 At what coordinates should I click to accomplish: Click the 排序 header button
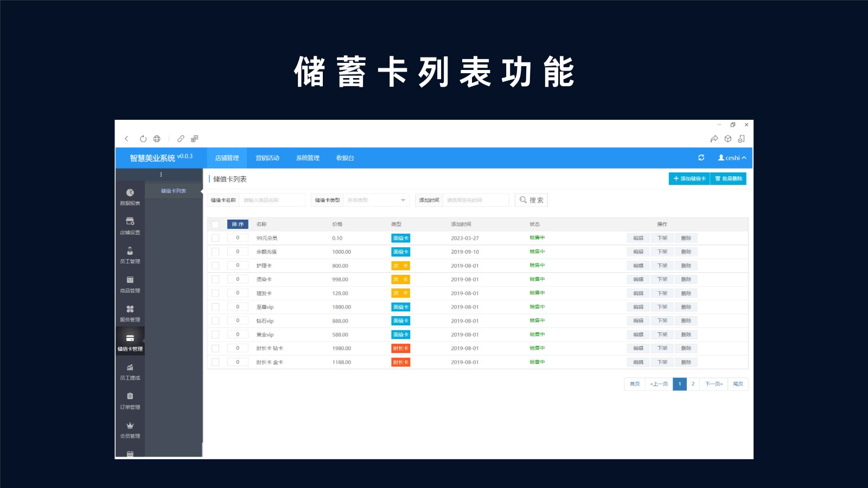click(x=238, y=224)
